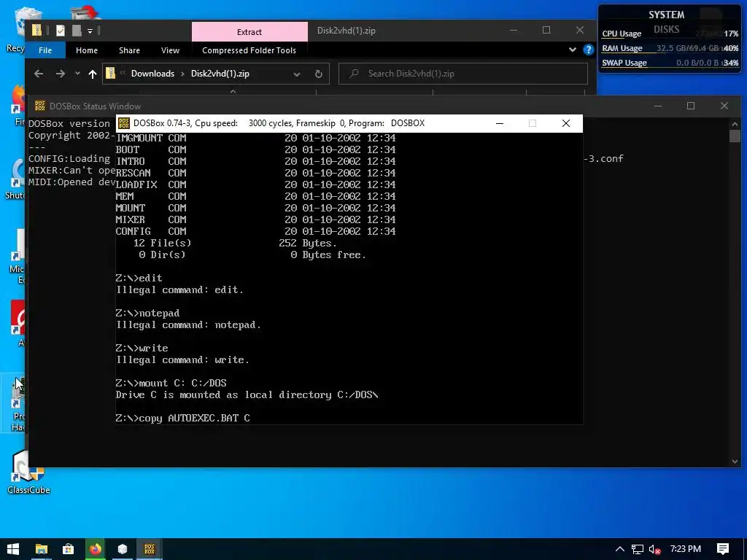The image size is (747, 560).
Task: Select the Compressed Folder Tools tab
Action: (x=249, y=50)
